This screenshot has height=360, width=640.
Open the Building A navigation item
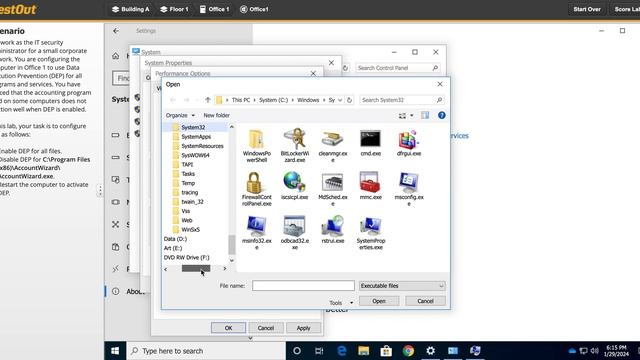click(131, 9)
